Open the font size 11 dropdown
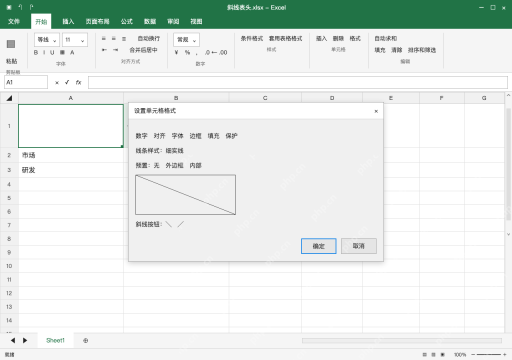The height and width of the screenshot is (360, 512). pyautogui.click(x=75, y=40)
